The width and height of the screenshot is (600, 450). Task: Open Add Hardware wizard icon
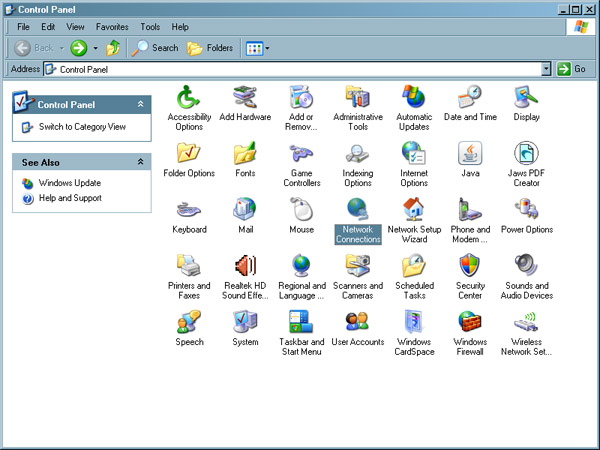click(245, 103)
